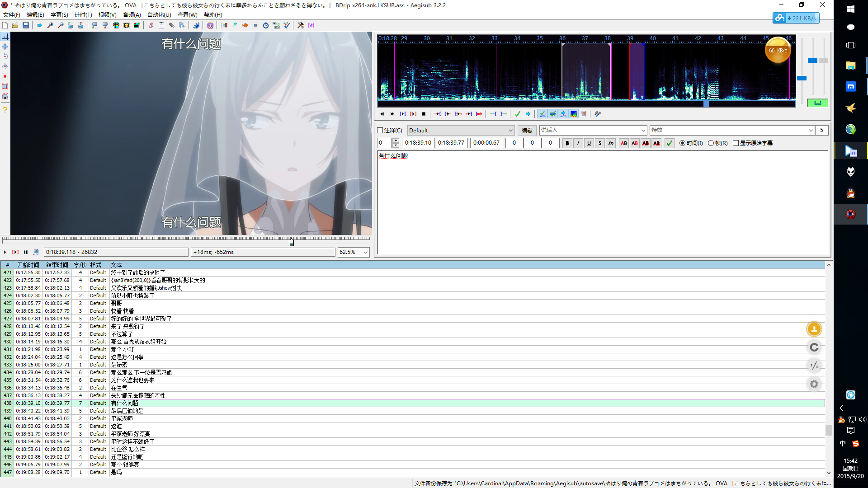Open options with hammer and wrench icon
This screenshot has width=868, height=488.
[301, 25]
